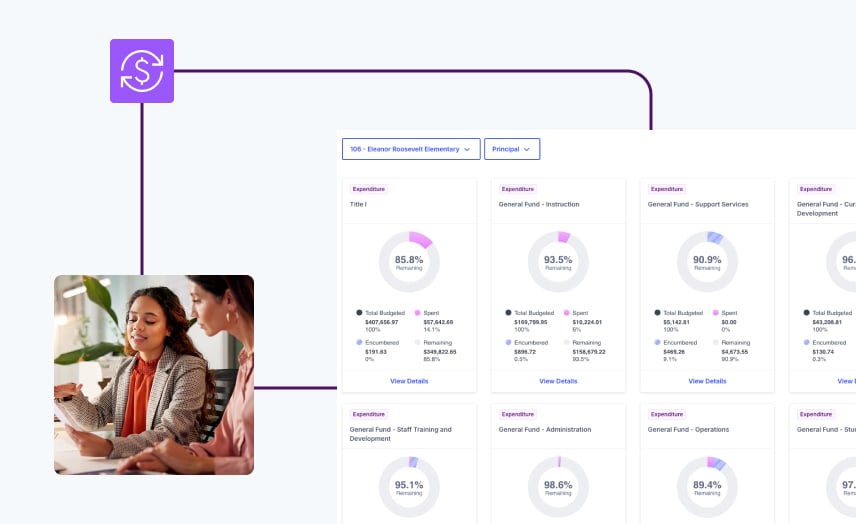The height and width of the screenshot is (524, 856).
Task: Click the Remaining legend dot on Title I
Action: [418, 342]
